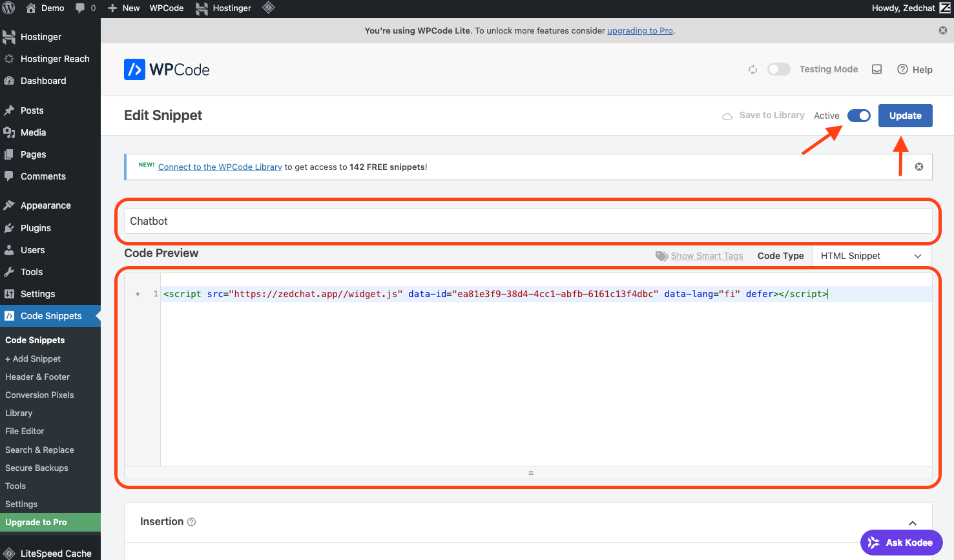Image resolution: width=954 pixels, height=560 pixels.
Task: Enable the Testing Mode toggle
Action: tap(778, 69)
